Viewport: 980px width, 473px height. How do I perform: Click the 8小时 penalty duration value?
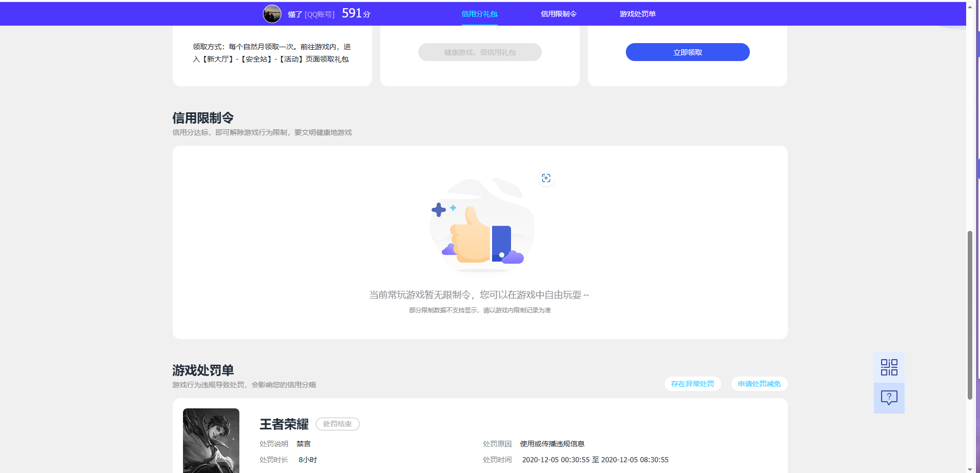click(x=308, y=460)
